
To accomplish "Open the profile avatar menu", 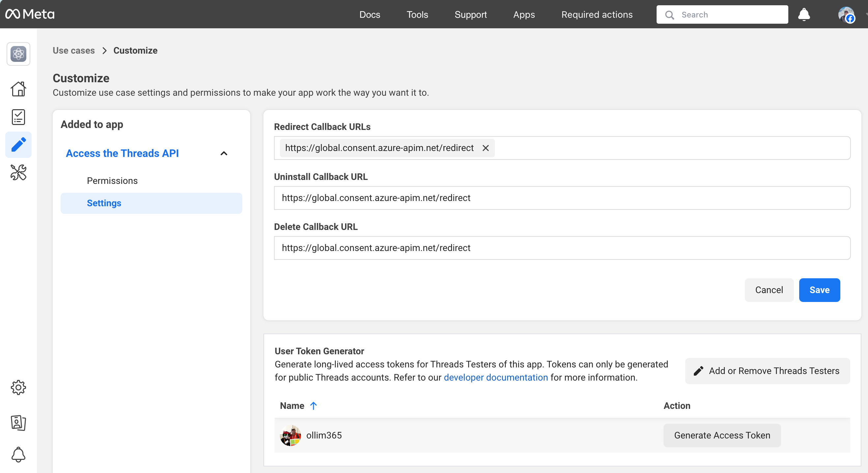I will tap(846, 14).
